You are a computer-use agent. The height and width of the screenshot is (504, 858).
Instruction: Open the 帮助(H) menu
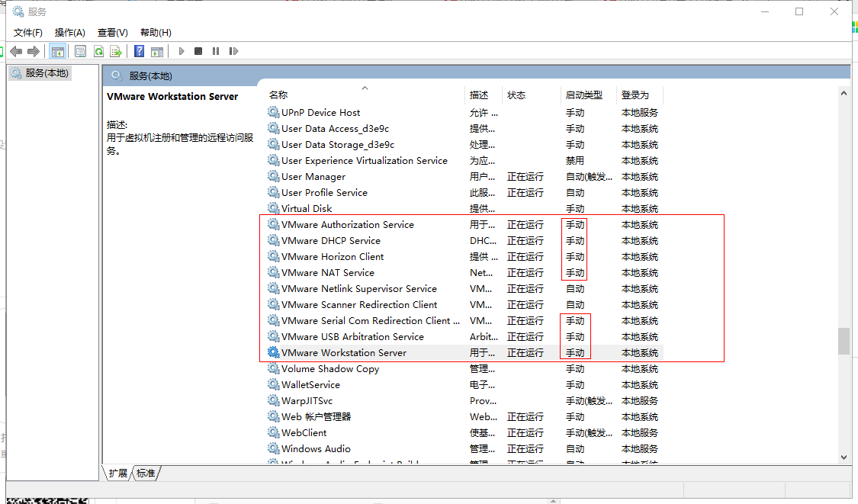[156, 33]
